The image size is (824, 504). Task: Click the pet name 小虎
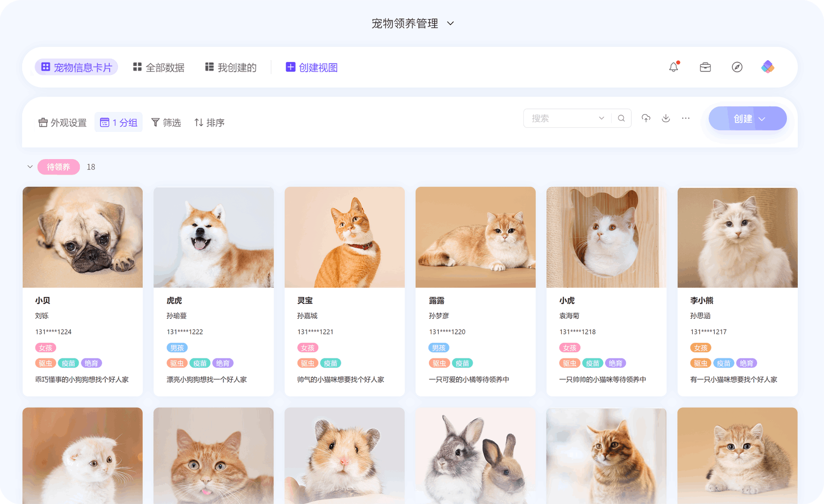click(x=567, y=301)
